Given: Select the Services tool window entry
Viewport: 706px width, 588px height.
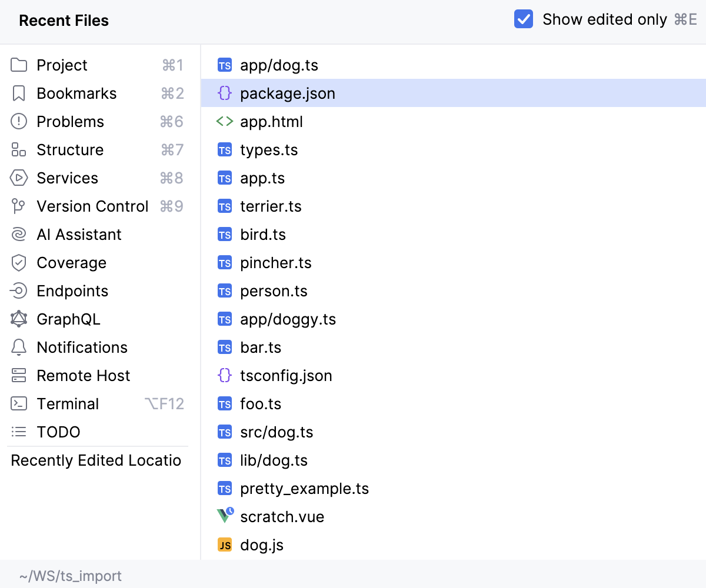Looking at the screenshot, I should [x=67, y=178].
